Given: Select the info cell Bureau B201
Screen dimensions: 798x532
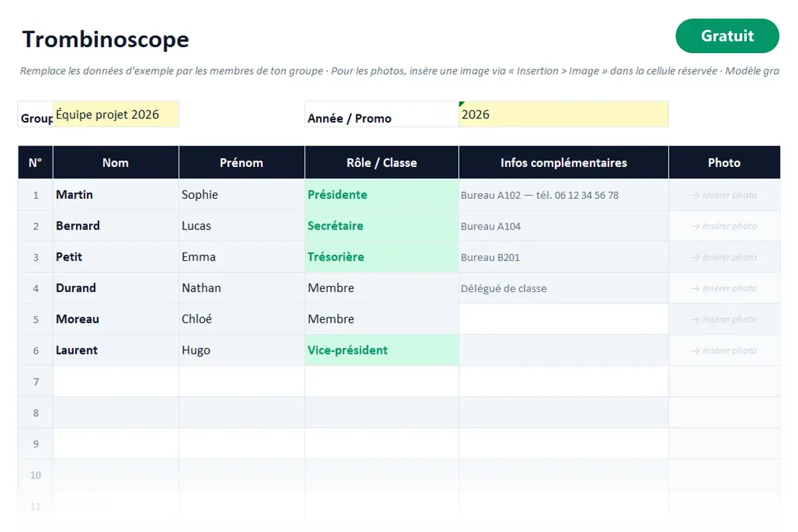Looking at the screenshot, I should click(563, 257).
